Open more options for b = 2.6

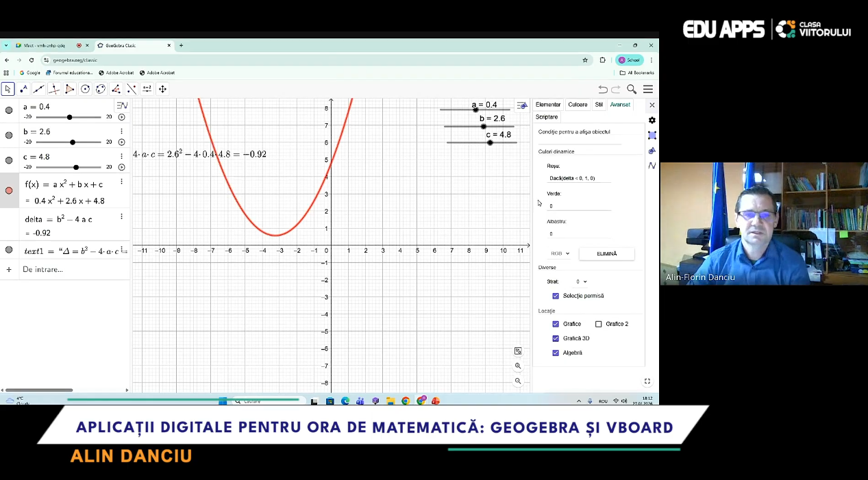coord(122,131)
